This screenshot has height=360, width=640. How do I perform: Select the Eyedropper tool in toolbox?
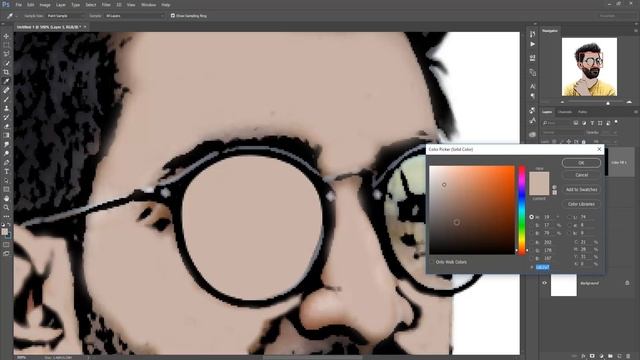click(6, 81)
